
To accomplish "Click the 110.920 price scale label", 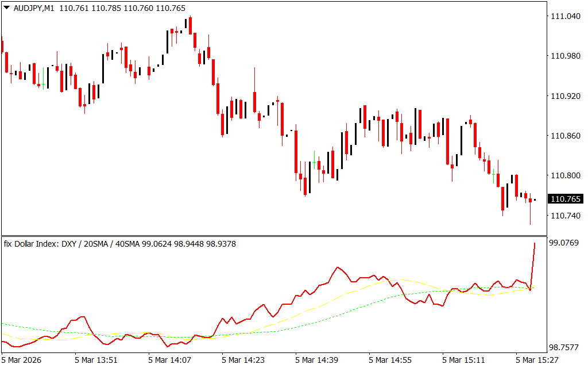I will (x=566, y=96).
